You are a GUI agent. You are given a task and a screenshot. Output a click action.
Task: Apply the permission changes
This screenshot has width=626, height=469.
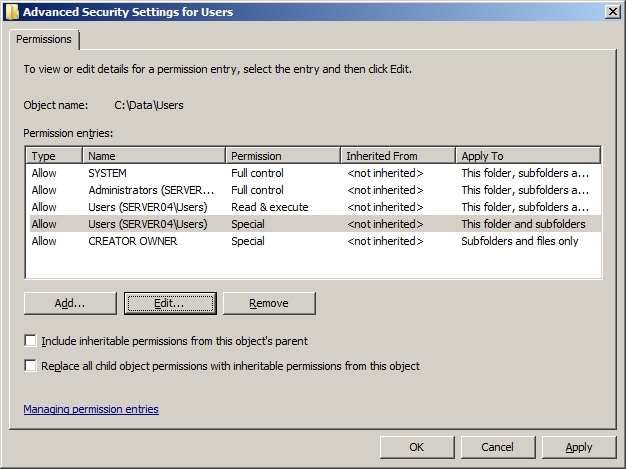click(578, 447)
